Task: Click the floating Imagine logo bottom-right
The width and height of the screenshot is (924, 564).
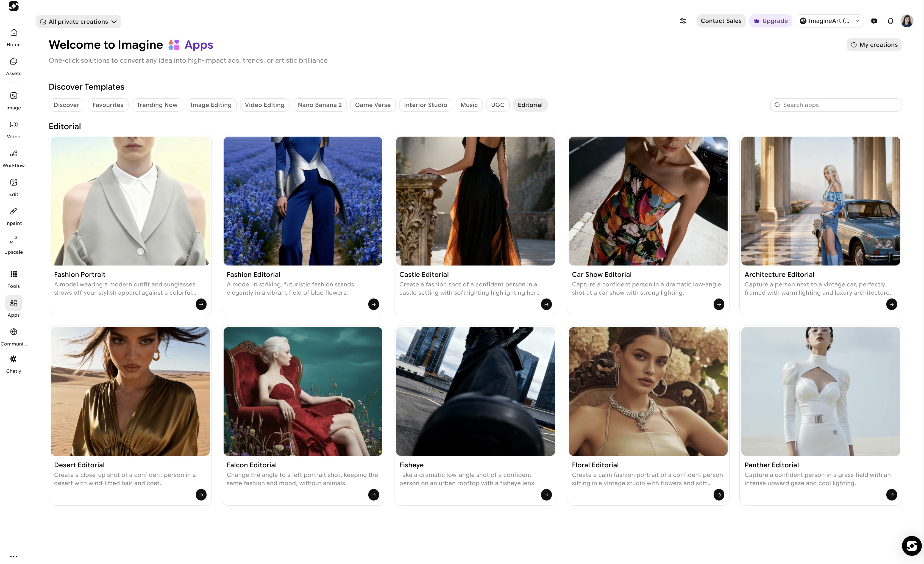Action: click(912, 546)
